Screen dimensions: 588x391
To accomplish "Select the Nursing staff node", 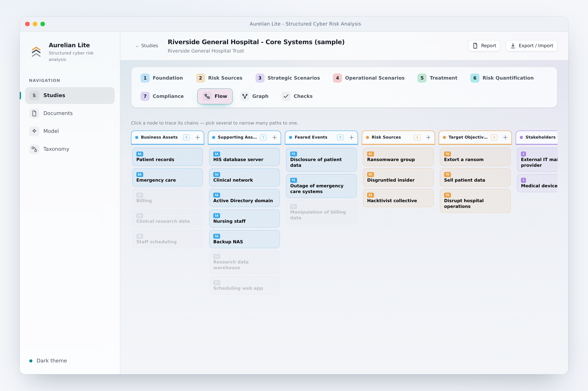I will 244,219.
